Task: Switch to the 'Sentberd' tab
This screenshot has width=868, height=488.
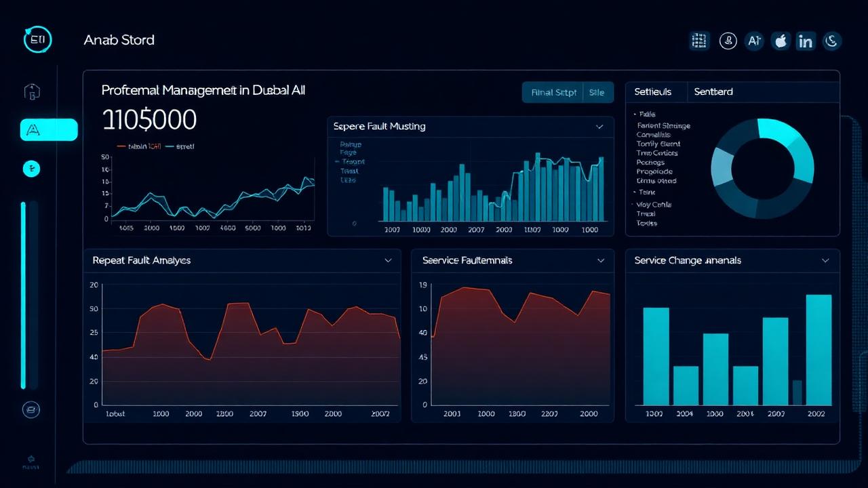Action: tap(713, 91)
